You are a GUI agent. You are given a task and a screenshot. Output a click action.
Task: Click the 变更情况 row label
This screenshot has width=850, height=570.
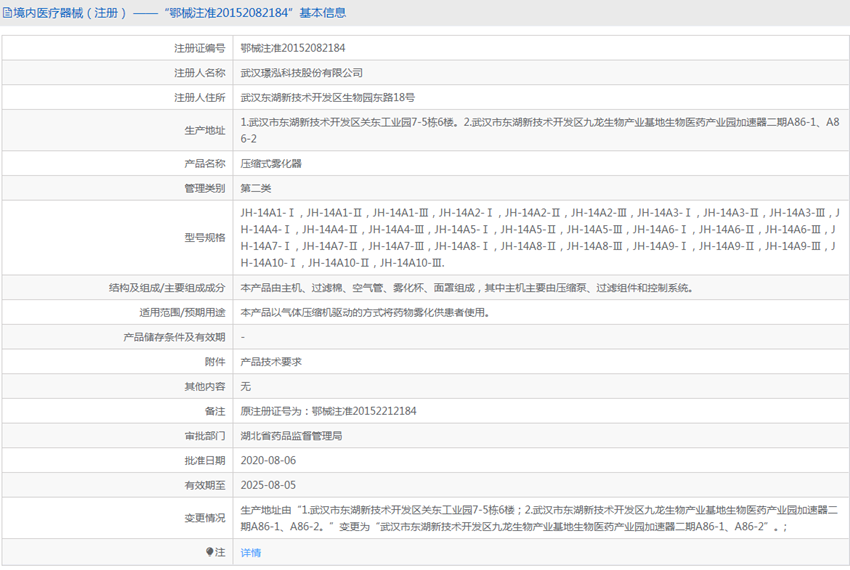pyautogui.click(x=204, y=518)
